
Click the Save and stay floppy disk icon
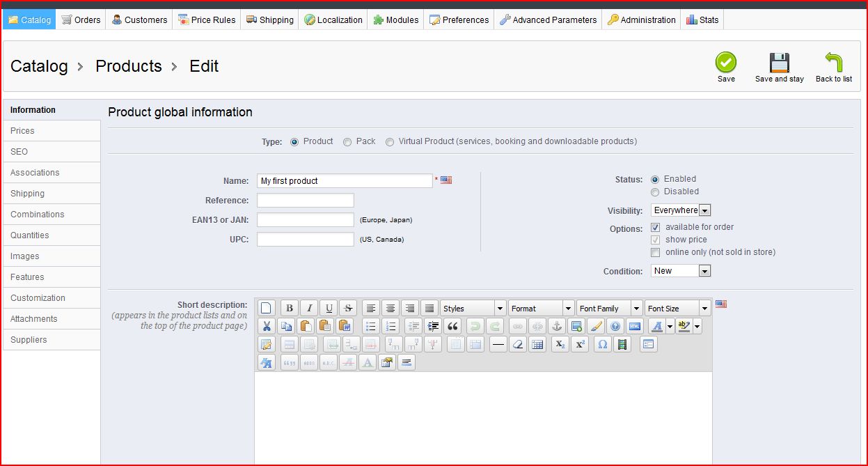779,63
